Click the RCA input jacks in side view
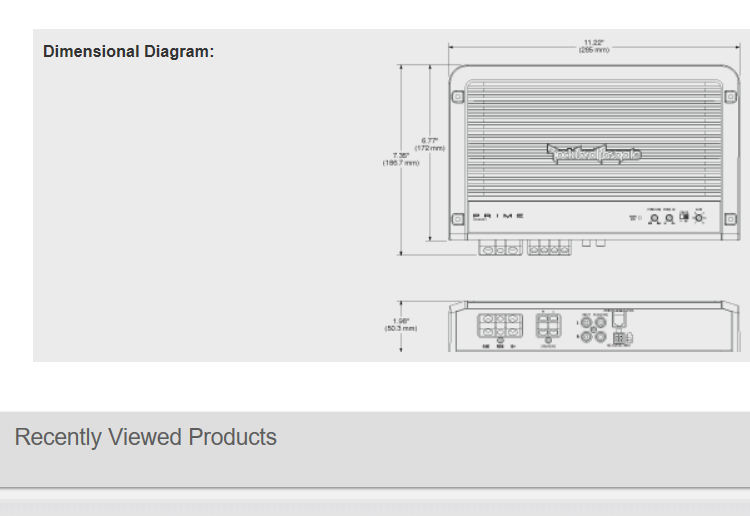This screenshot has height=516, width=750. [593, 328]
